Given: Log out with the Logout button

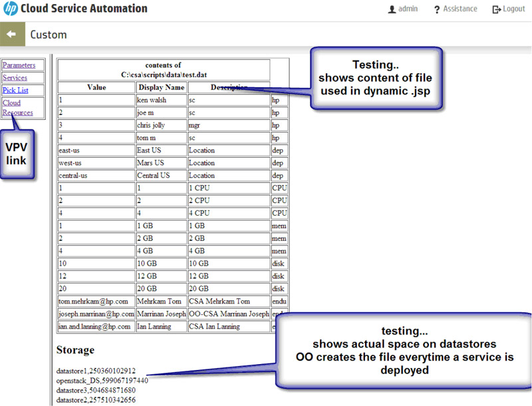Looking at the screenshot, I should pyautogui.click(x=509, y=9).
